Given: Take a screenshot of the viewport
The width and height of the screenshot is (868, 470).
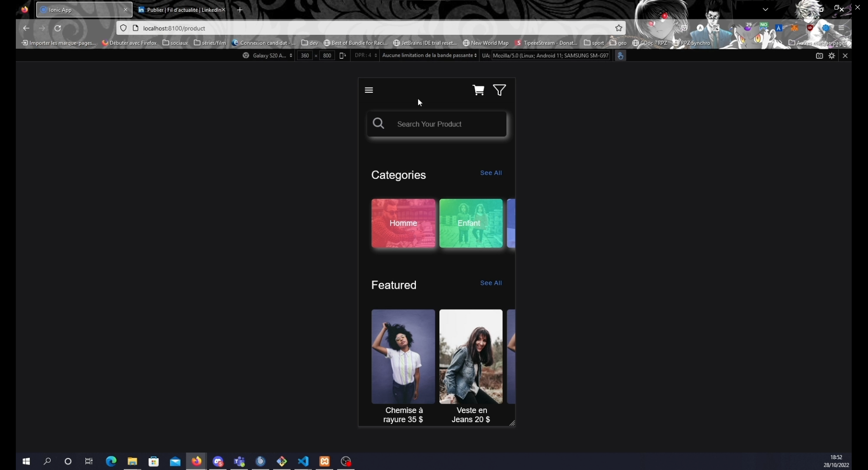Looking at the screenshot, I should point(819,56).
